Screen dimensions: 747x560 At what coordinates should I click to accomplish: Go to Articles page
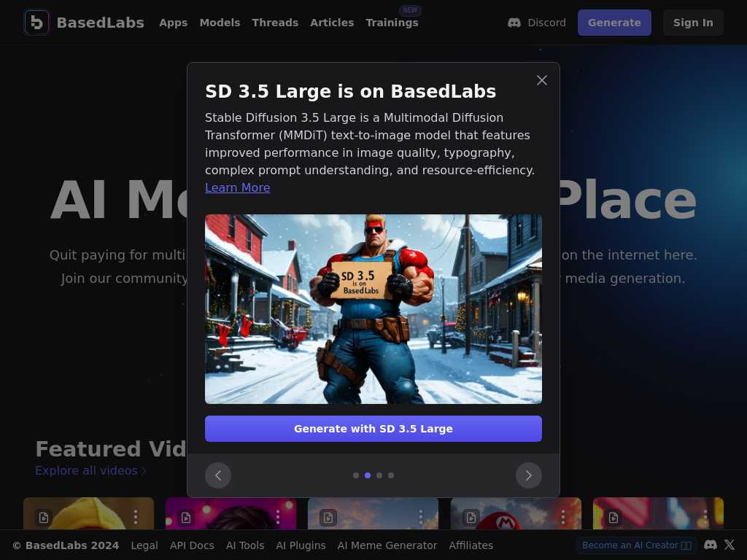[x=332, y=23]
